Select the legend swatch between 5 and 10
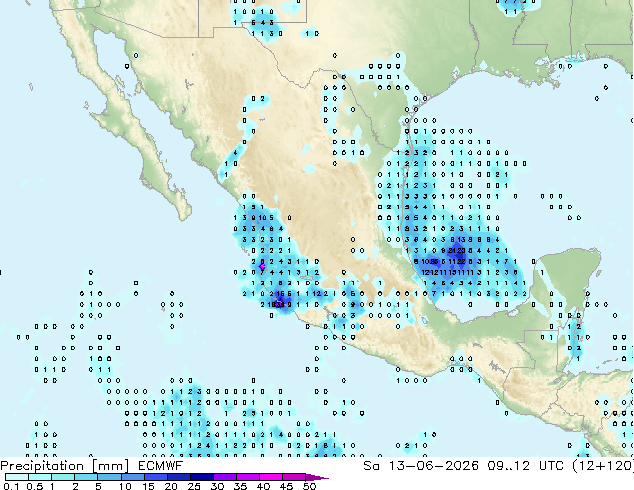The height and width of the screenshot is (490, 634). [109, 477]
